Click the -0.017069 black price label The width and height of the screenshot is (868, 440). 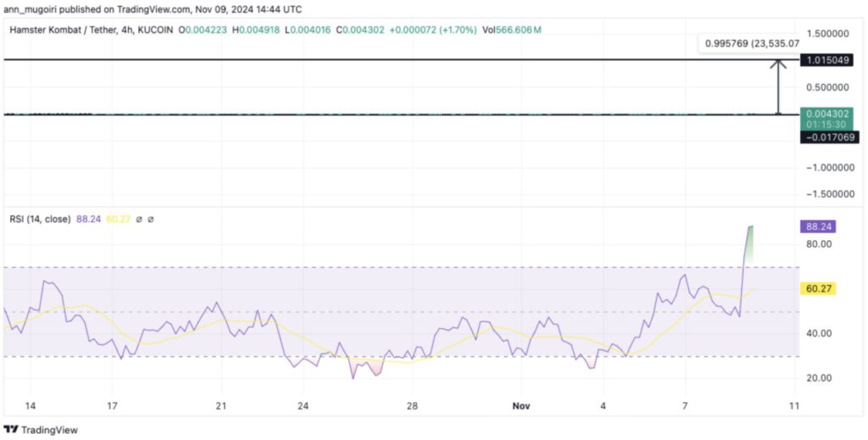[828, 136]
